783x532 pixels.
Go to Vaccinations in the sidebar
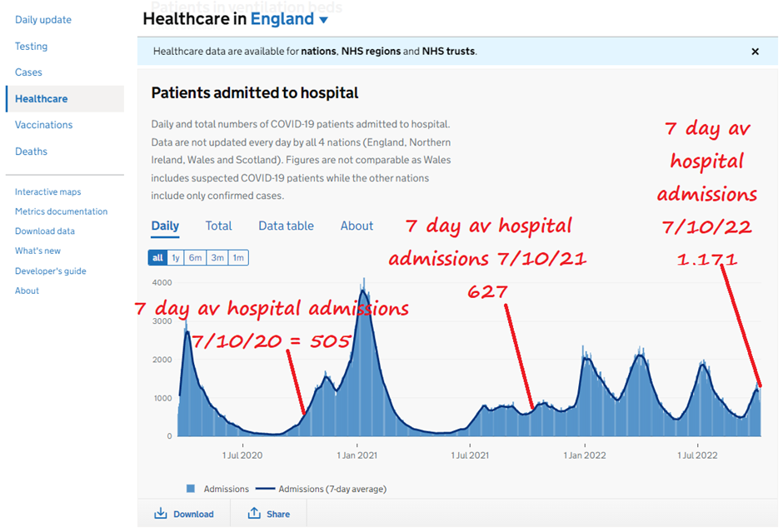(44, 125)
